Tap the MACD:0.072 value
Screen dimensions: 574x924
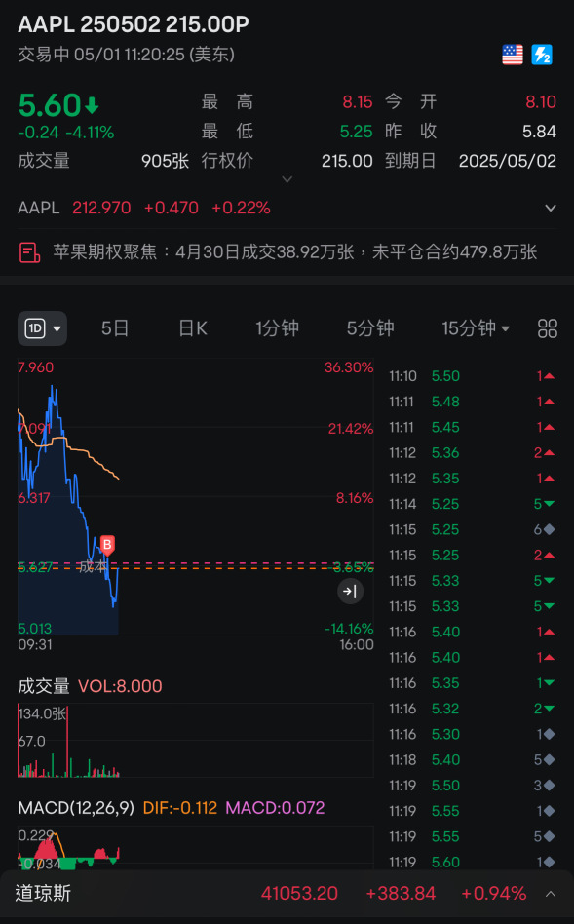[275, 807]
